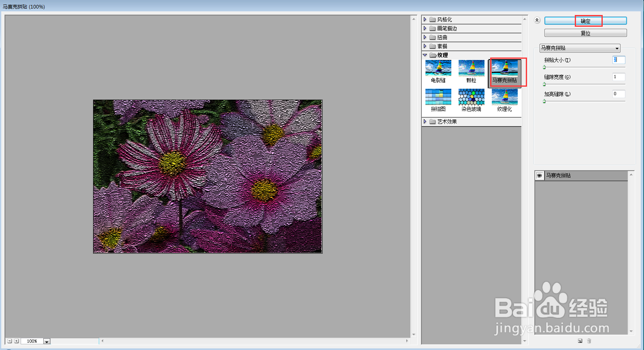
Task: Click the new effect layer icon
Action: [x=580, y=341]
